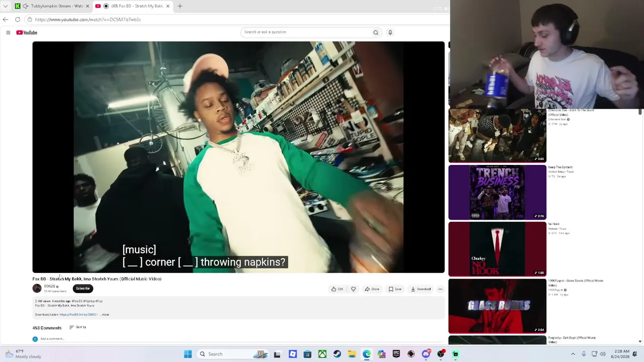Image resolution: width=644 pixels, height=362 pixels.
Task: Go to the YouTube home logo
Action: pyautogui.click(x=27, y=33)
